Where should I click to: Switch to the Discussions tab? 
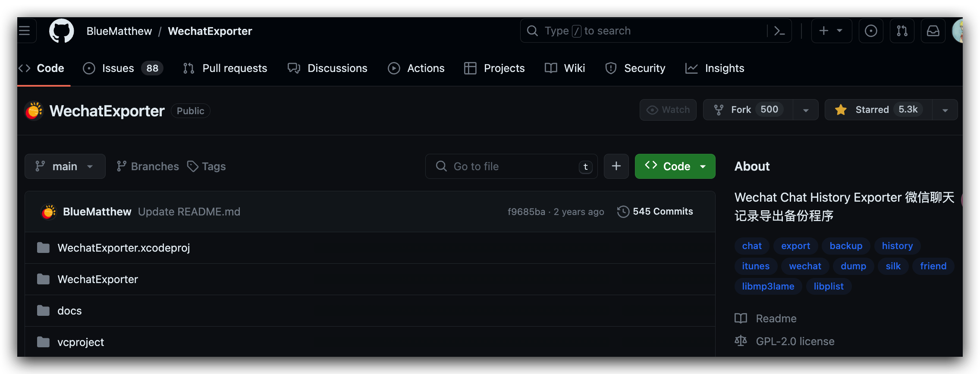[x=327, y=68]
